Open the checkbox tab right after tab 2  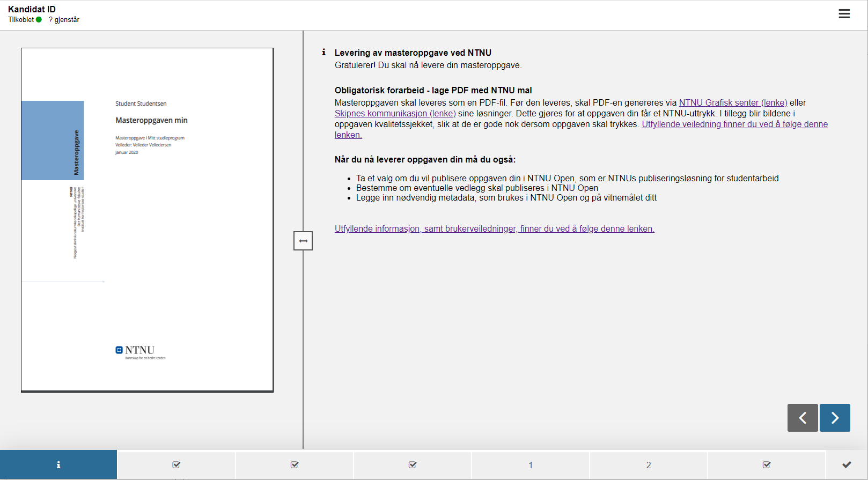tap(767, 465)
